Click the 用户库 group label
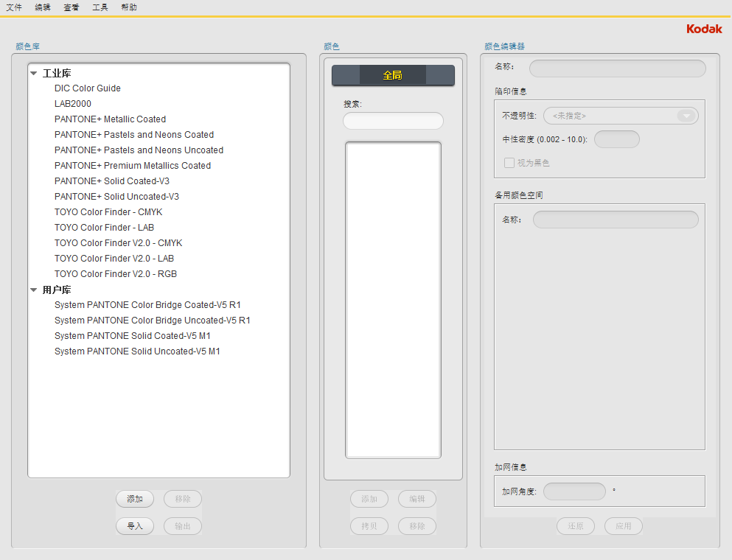 click(57, 290)
